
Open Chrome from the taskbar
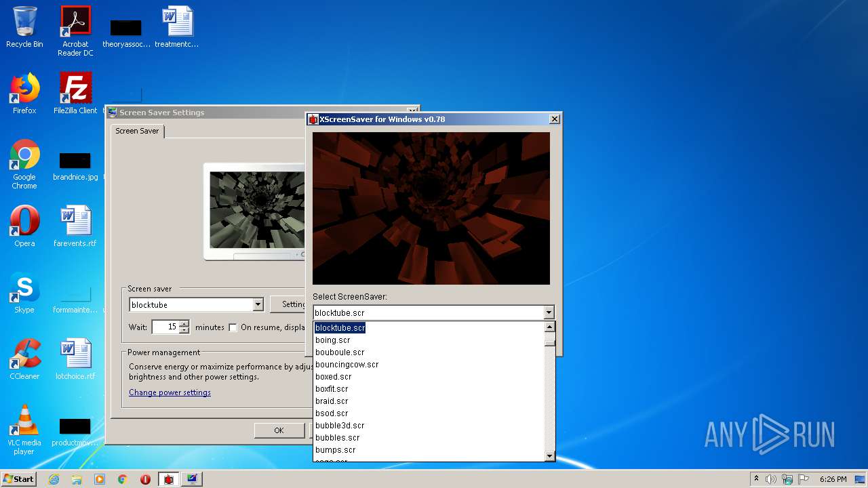pyautogui.click(x=123, y=479)
